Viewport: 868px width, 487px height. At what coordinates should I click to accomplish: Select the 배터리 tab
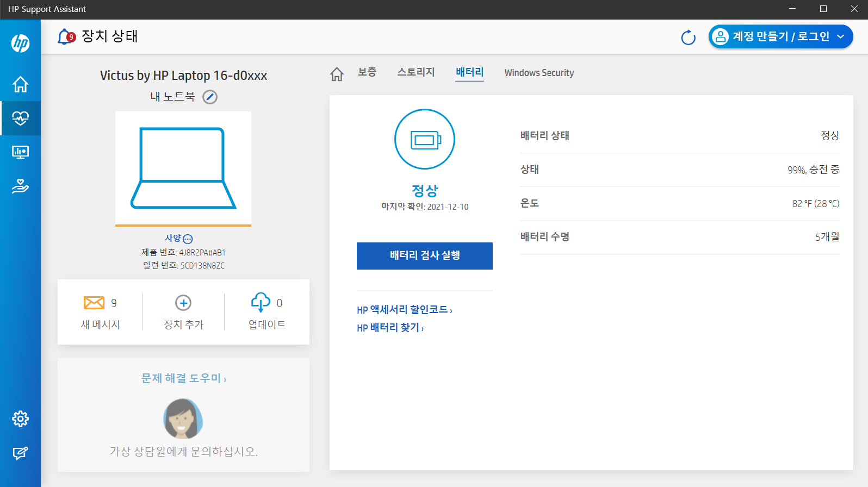coord(470,72)
